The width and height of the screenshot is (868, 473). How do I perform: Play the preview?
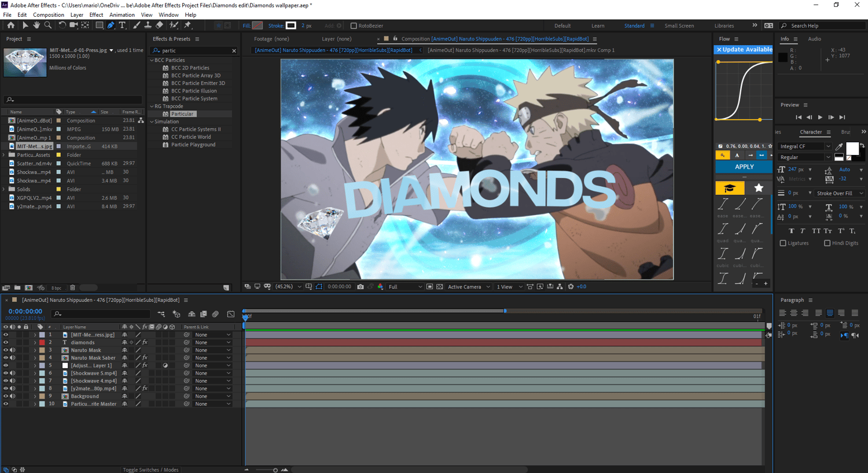pos(820,117)
